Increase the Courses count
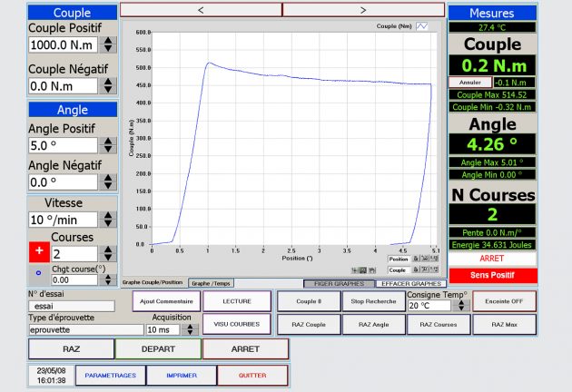This screenshot has width=572, height=392. click(108, 250)
